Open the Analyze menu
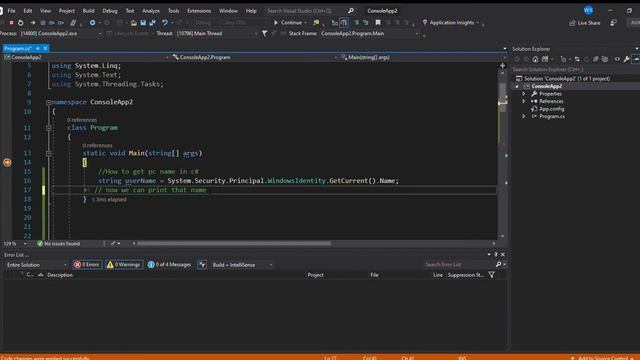Image resolution: width=640 pixels, height=360 pixels. coord(151,11)
